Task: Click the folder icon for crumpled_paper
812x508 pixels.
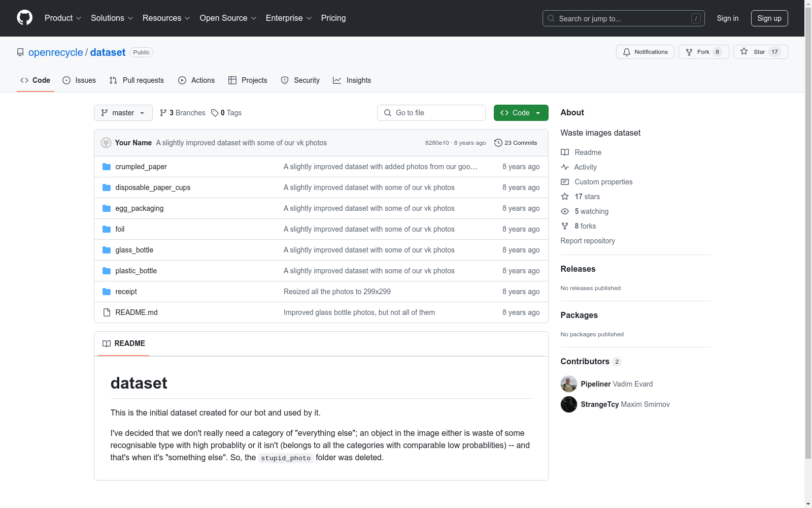Action: [107, 167]
